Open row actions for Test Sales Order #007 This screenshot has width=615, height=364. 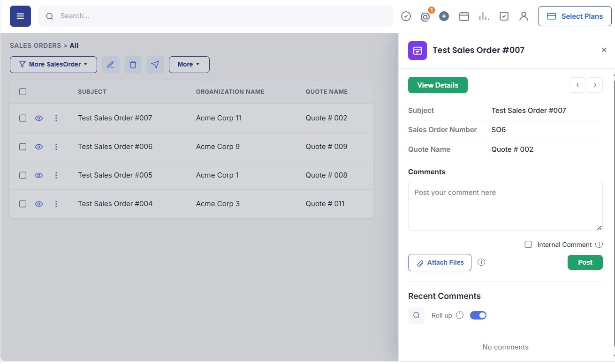56,118
